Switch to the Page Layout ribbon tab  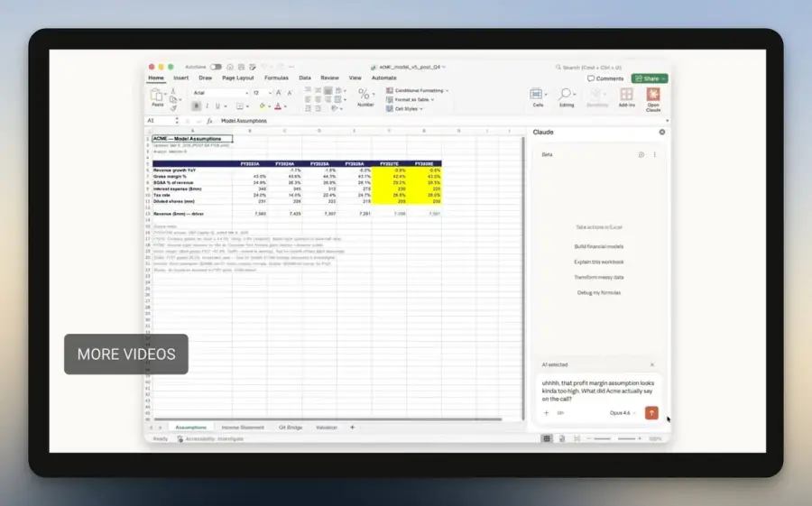pyautogui.click(x=237, y=78)
